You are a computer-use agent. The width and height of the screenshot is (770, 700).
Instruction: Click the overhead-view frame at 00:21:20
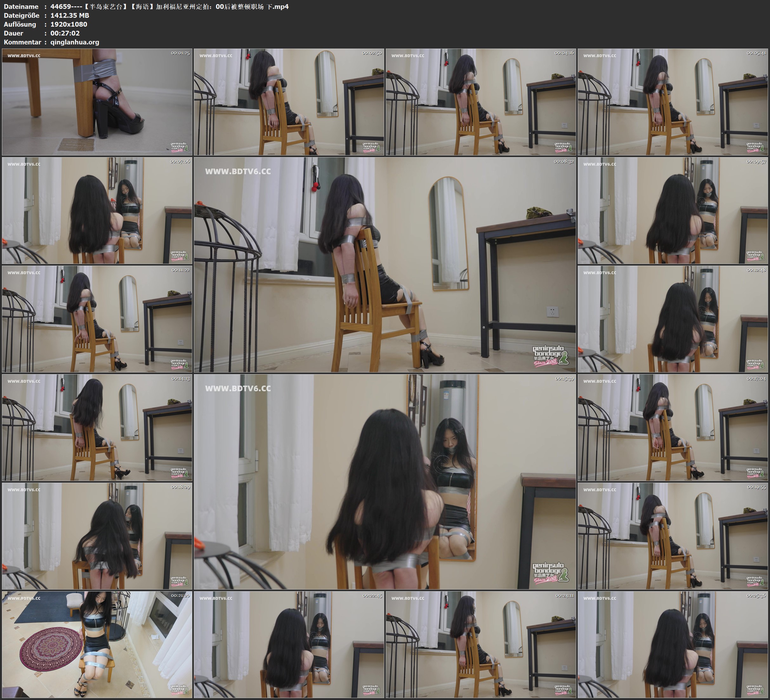[97, 644]
